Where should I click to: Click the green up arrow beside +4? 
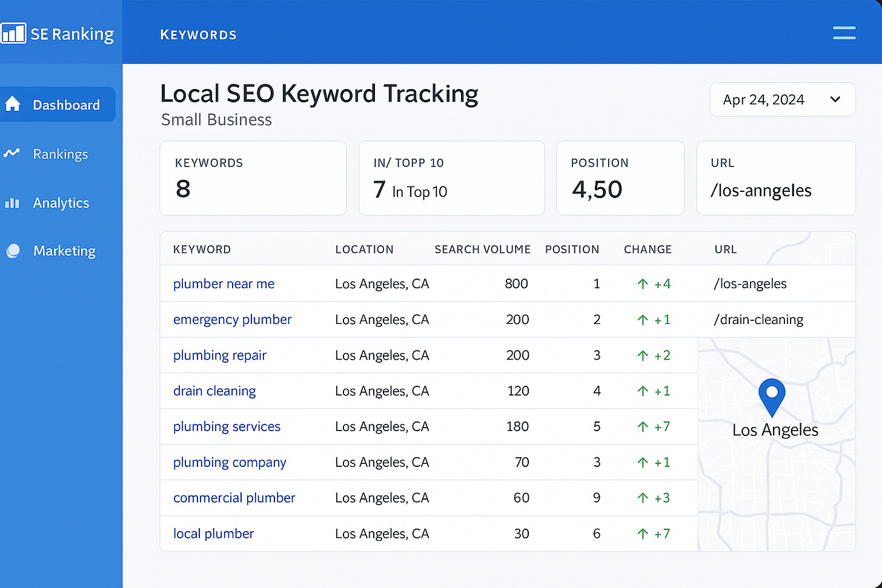642,283
